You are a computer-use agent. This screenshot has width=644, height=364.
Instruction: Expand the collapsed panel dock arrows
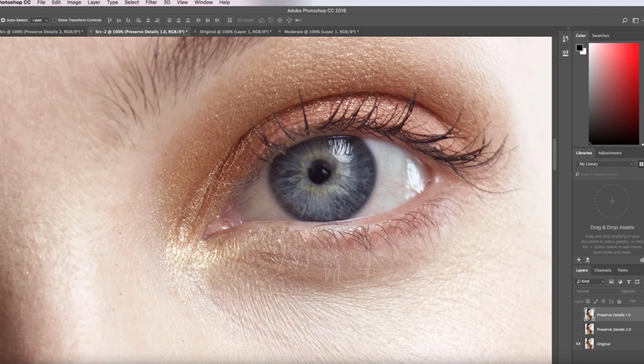[x=568, y=28]
